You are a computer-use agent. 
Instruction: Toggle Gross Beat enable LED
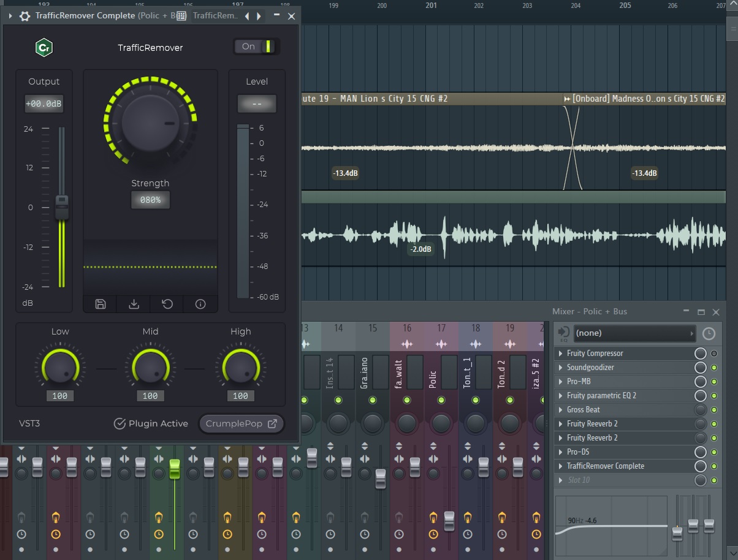point(713,410)
